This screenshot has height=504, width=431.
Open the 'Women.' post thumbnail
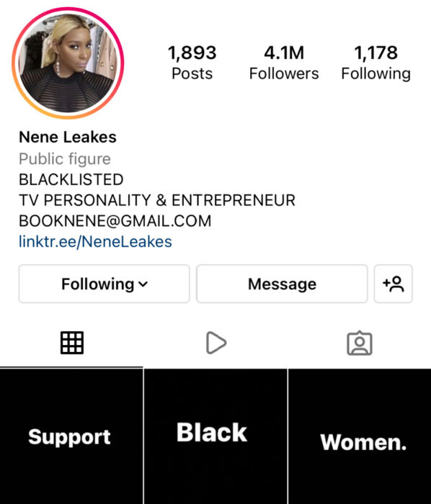pyautogui.click(x=360, y=436)
